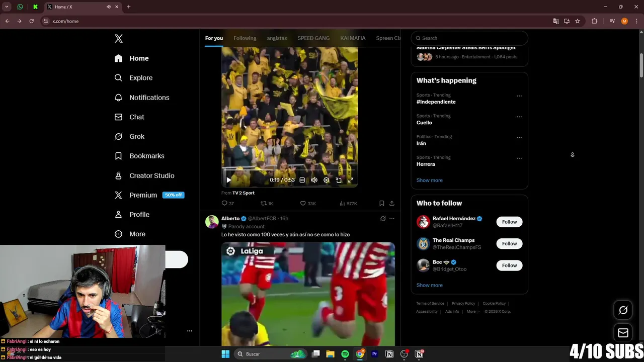This screenshot has height=362, width=644.
Task: Open floating messages envelope button
Action: (623, 333)
